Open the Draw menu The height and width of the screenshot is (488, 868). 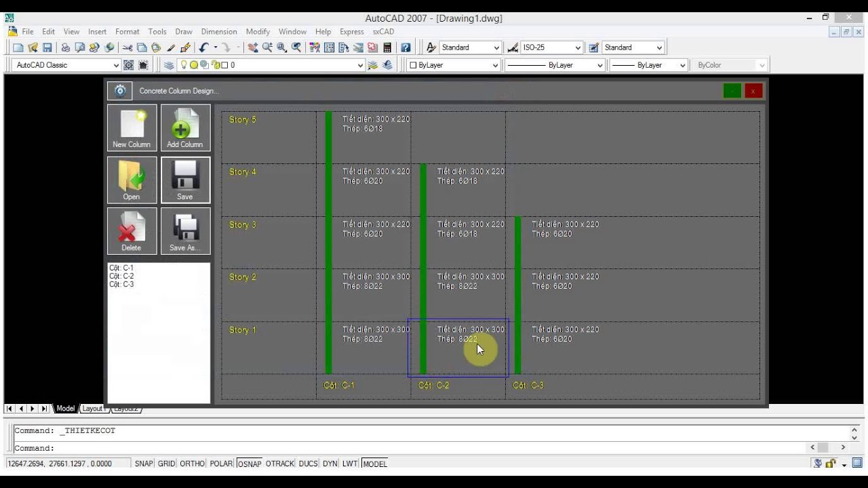[184, 31]
